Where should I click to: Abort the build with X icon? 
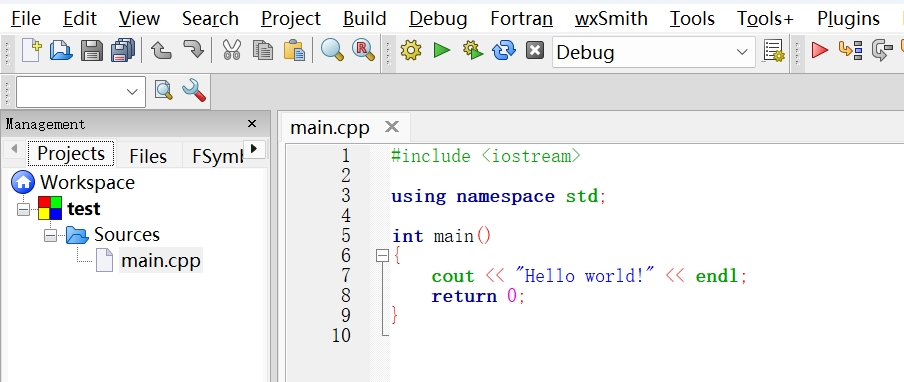(535, 51)
